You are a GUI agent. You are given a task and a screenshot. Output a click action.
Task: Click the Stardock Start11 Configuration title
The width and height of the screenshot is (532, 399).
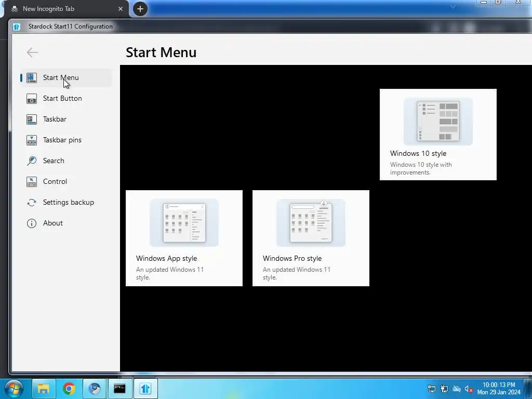70,26
